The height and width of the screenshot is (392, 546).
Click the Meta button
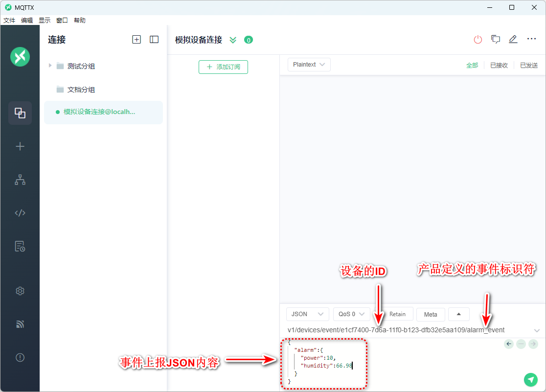click(431, 314)
